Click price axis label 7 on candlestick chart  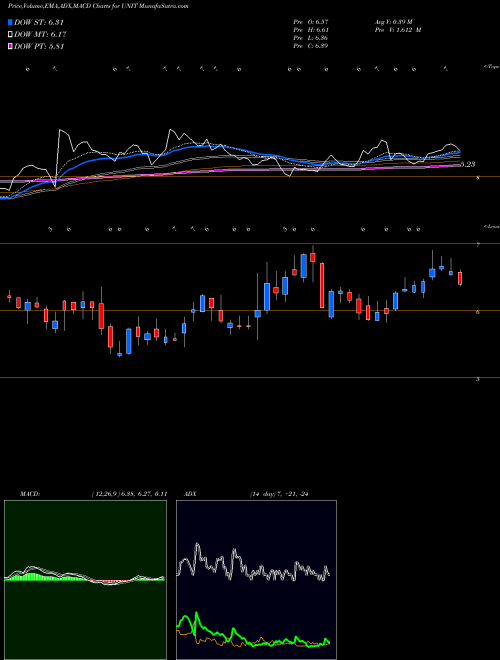coord(477,245)
